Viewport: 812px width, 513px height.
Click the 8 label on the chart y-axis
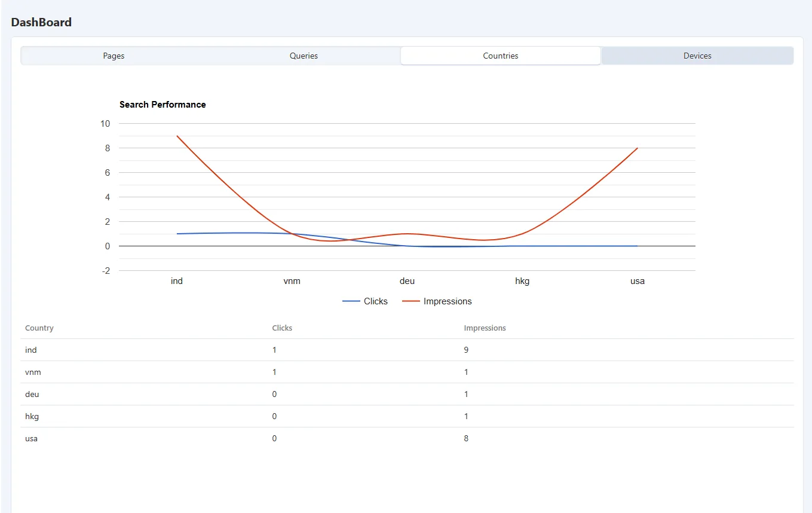click(x=108, y=148)
